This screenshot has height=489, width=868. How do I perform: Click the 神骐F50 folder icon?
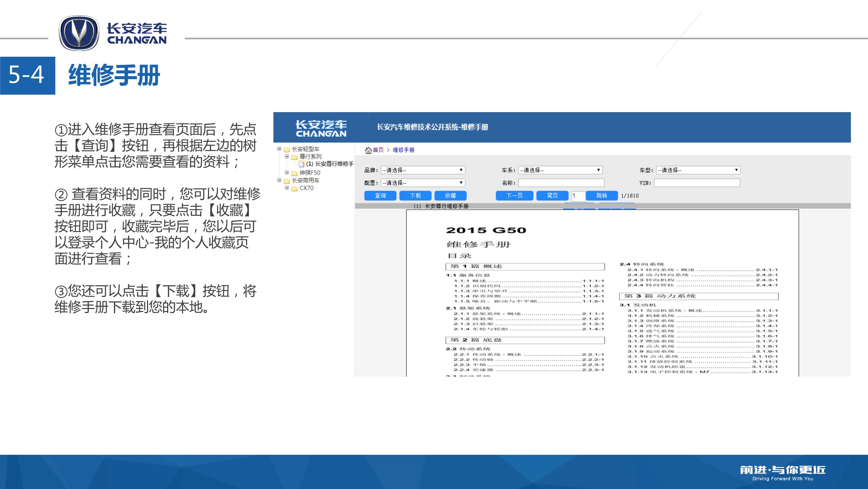click(295, 173)
